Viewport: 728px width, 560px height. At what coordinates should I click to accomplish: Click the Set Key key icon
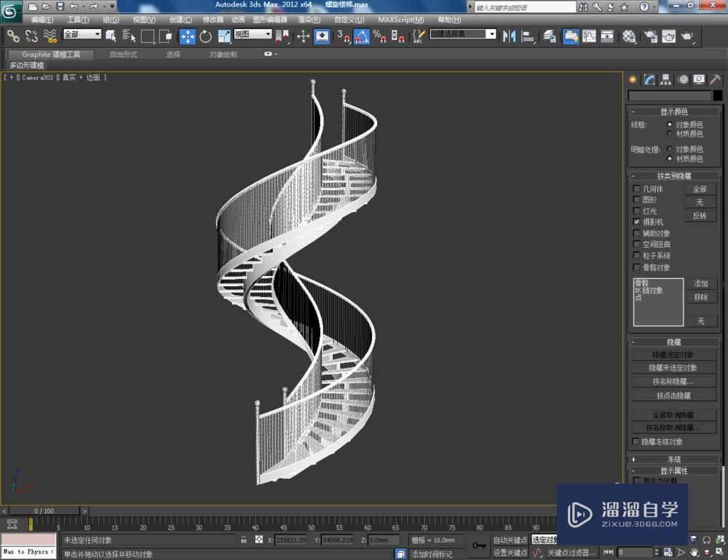[x=479, y=545]
